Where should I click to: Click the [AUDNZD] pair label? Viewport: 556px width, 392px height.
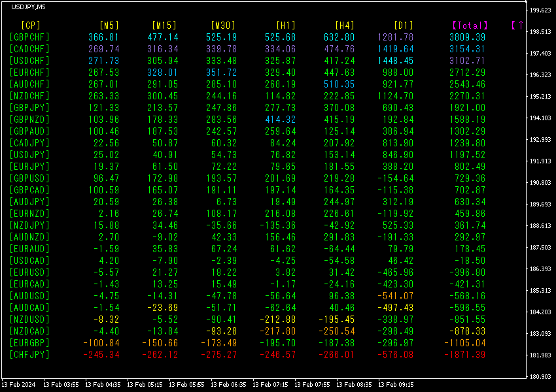click(29, 237)
